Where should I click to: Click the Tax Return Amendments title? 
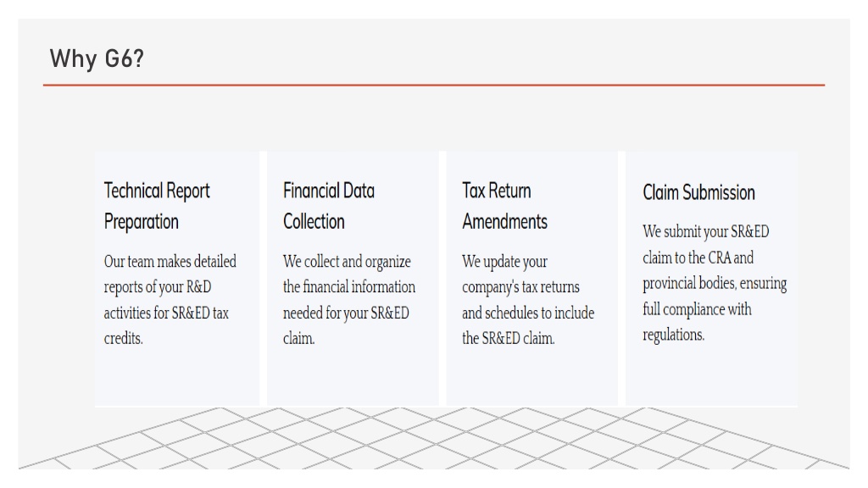(x=505, y=206)
